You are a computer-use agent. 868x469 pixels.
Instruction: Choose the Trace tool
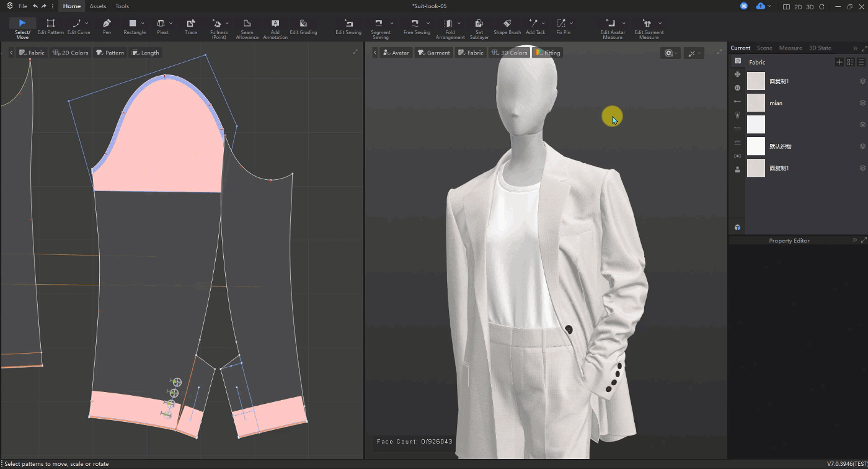(191, 26)
